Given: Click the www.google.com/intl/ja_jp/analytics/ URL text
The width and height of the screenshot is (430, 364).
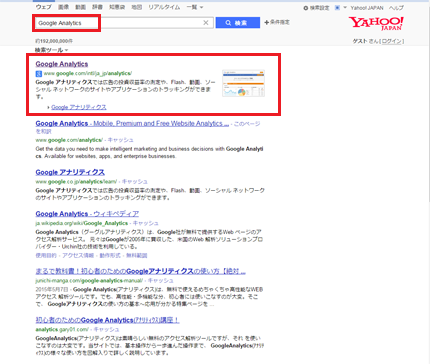Looking at the screenshot, I should pos(88,73).
